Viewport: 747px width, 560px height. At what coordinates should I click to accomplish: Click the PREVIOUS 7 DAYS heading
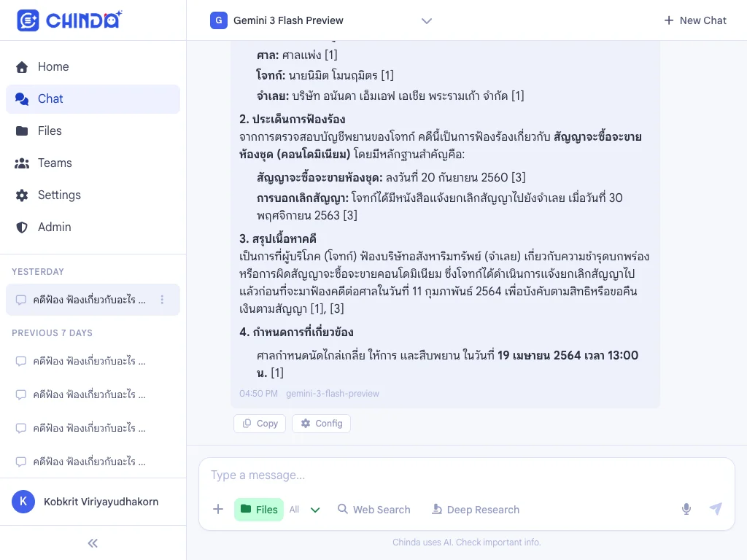(52, 333)
